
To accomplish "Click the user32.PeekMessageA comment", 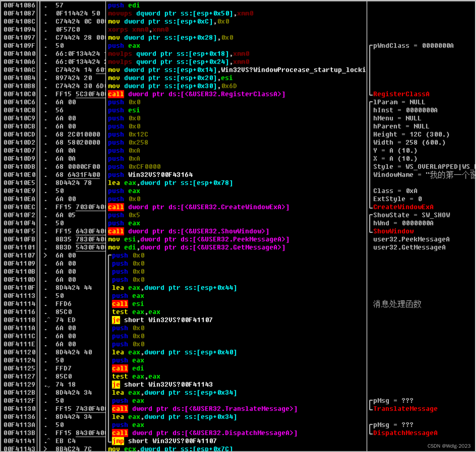I will pos(411,239).
